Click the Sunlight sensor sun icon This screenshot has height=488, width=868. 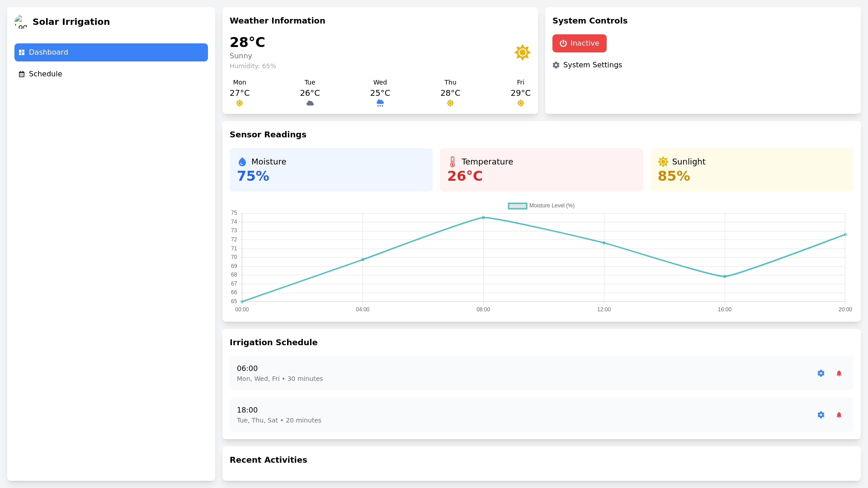coord(663,162)
